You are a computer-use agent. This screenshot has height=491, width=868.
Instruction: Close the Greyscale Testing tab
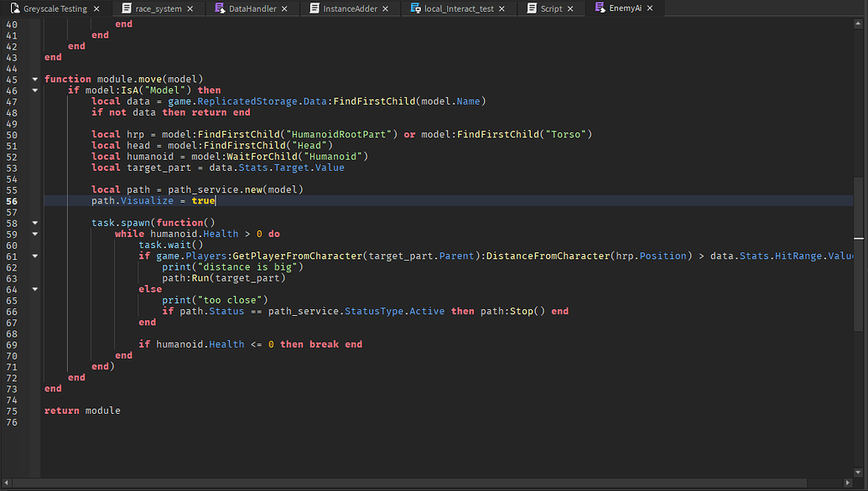pos(96,8)
